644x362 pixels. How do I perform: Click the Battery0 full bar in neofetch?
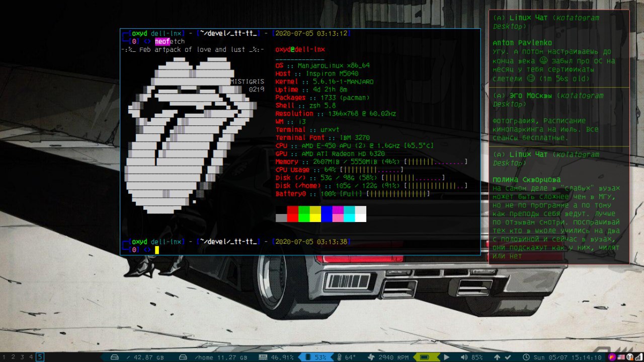[x=397, y=194]
